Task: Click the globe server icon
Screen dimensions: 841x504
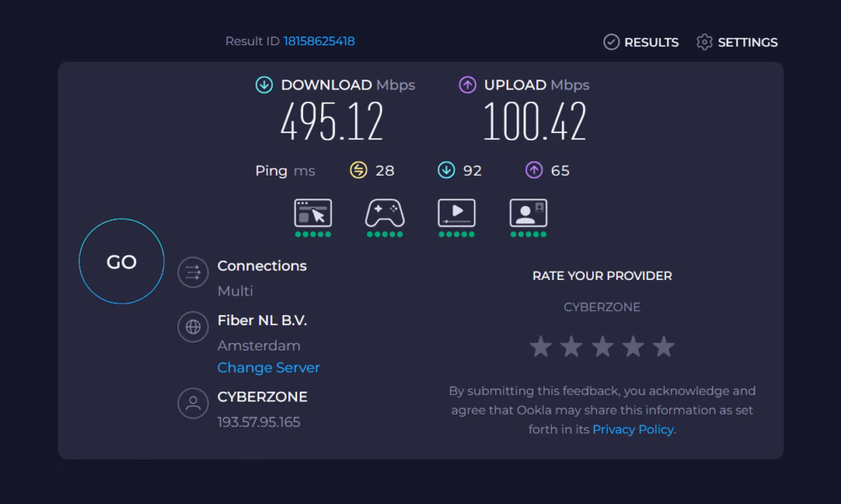Action: 193,327
